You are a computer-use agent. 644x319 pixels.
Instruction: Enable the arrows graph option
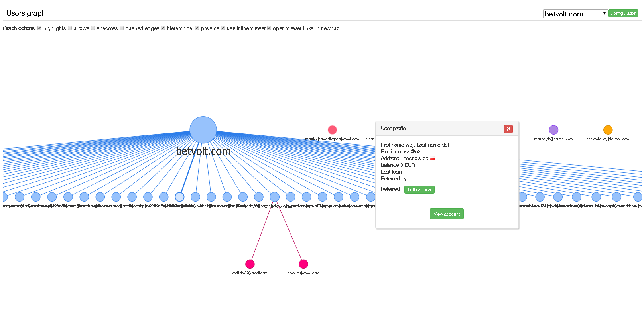pos(70,28)
